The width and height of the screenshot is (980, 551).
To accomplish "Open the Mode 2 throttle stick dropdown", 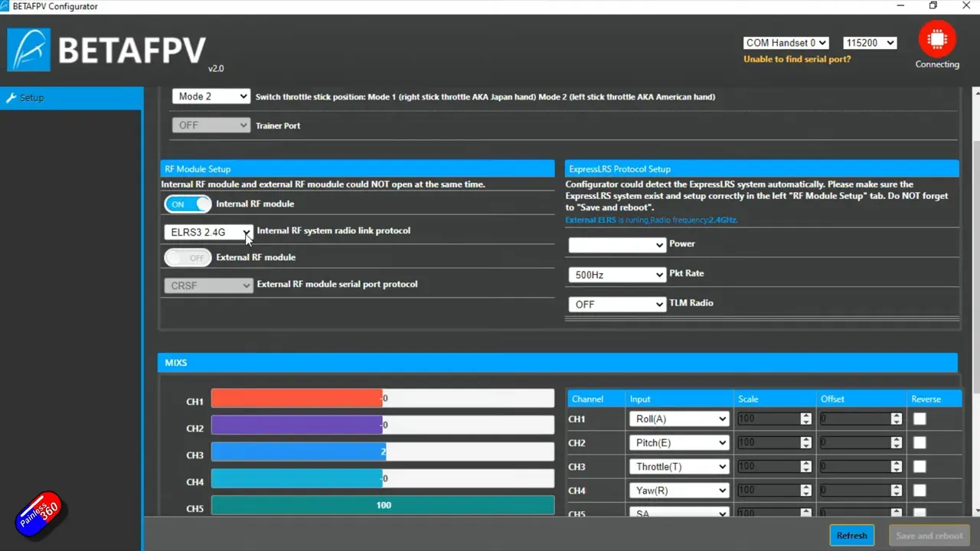I will click(x=211, y=96).
